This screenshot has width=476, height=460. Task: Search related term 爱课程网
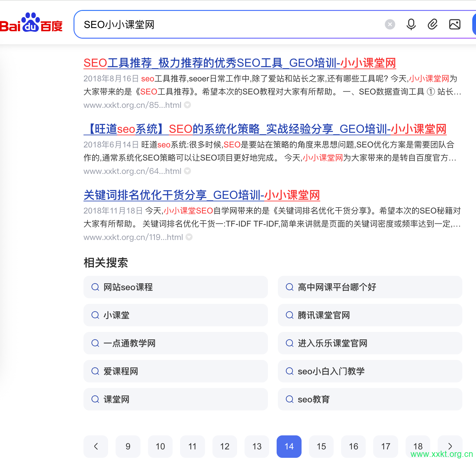click(x=176, y=371)
